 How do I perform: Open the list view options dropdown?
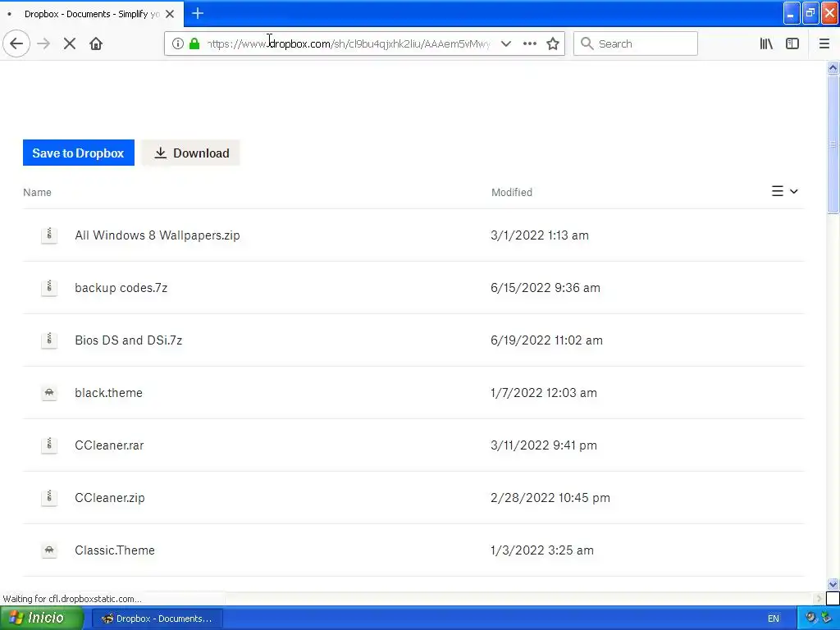[785, 191]
